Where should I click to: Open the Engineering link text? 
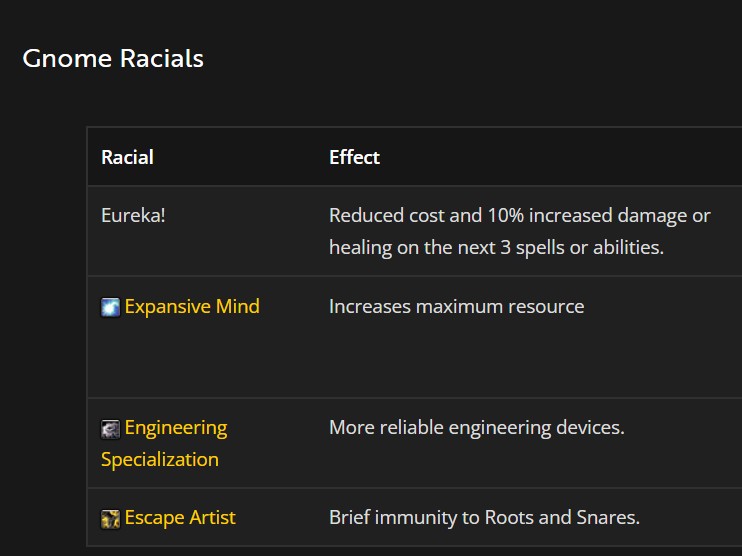176,428
